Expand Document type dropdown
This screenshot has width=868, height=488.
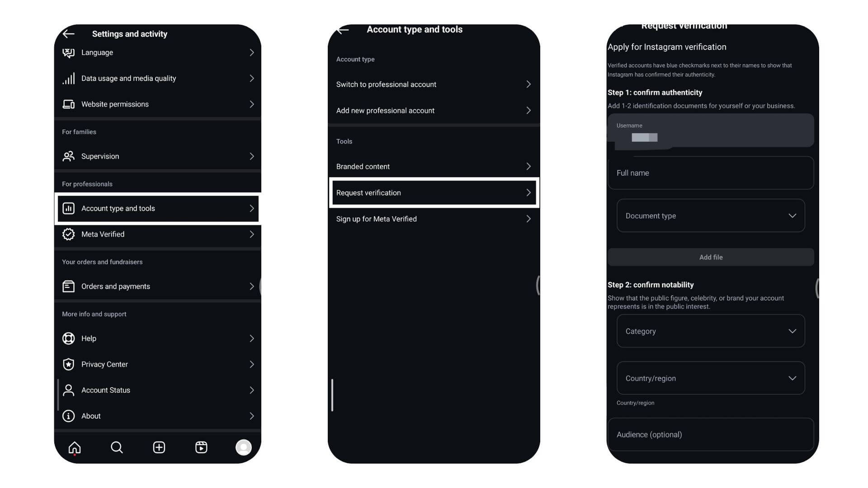(x=711, y=216)
